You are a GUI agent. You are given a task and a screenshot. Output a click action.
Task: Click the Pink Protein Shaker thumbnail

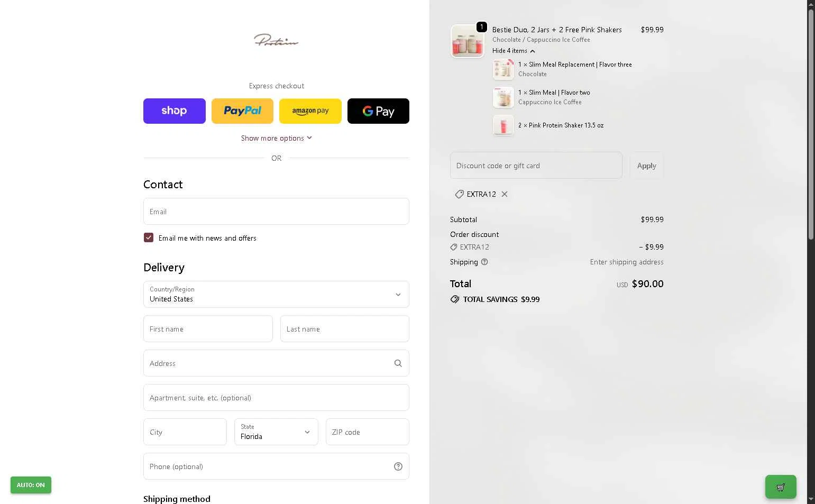tap(503, 125)
